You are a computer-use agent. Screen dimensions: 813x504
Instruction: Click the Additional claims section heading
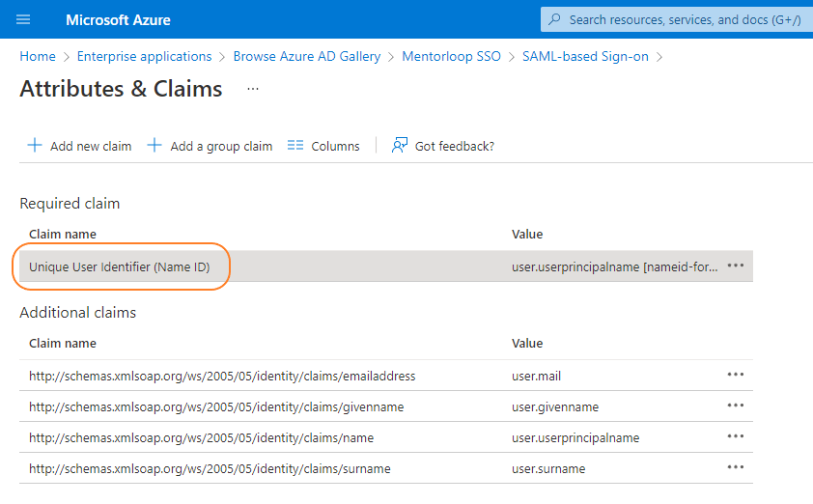78,312
